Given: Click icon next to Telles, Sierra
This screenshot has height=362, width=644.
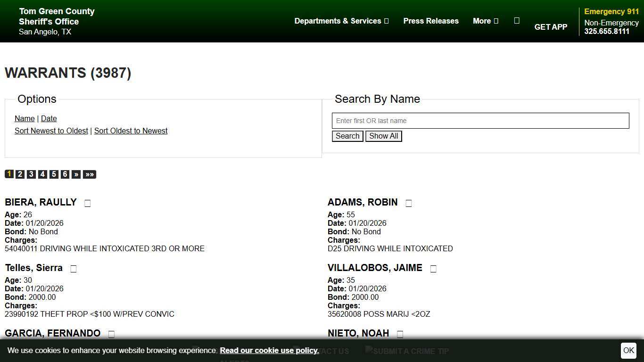Looking at the screenshot, I should [x=74, y=269].
